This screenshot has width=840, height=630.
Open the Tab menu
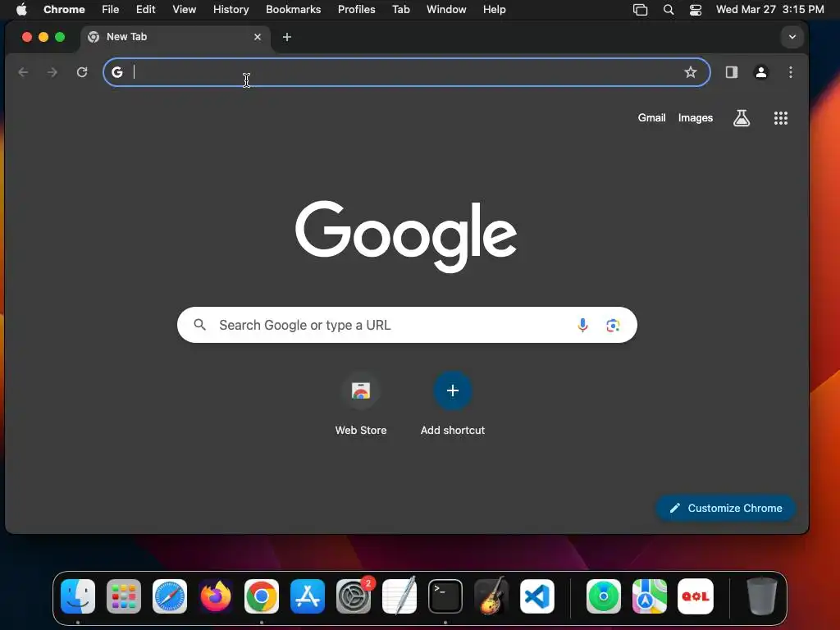[400, 9]
